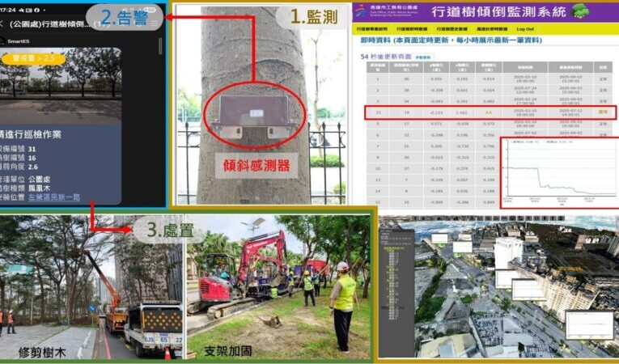Select device number 31 in the highlighted row
The image size is (619, 364).
[x=378, y=112]
